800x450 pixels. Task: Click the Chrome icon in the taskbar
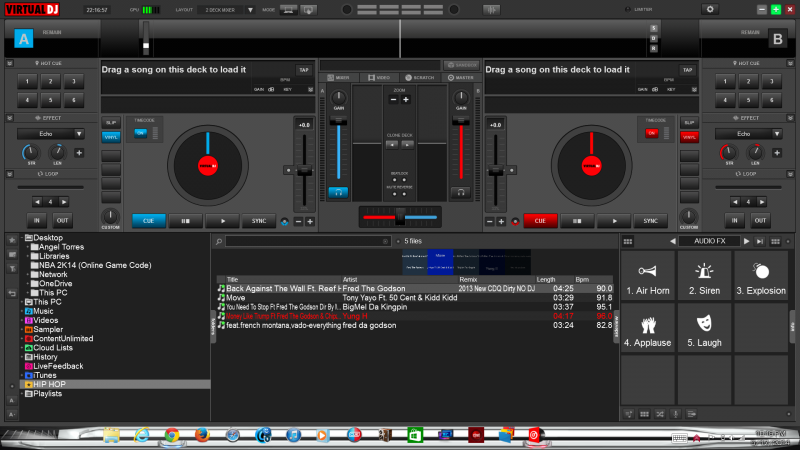(172, 435)
